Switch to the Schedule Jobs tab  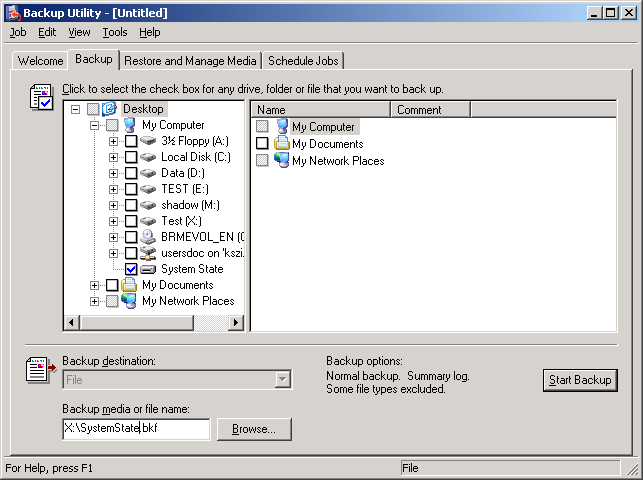[x=303, y=61]
